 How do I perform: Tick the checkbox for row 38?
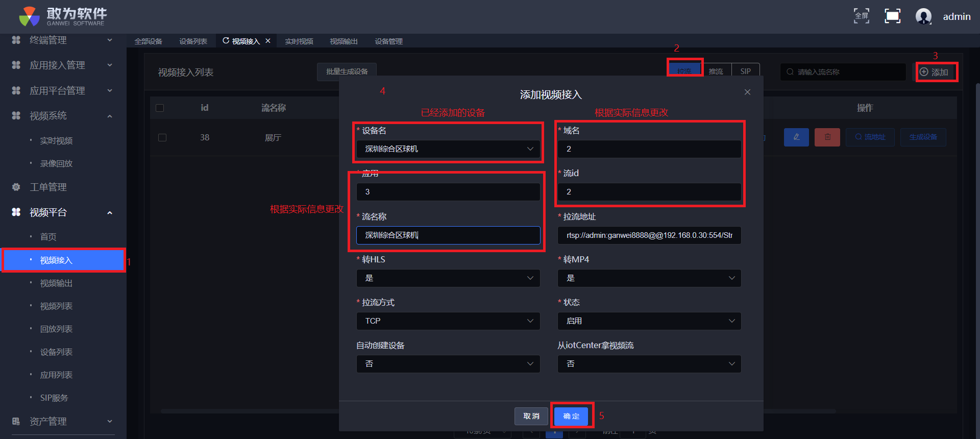(x=162, y=137)
